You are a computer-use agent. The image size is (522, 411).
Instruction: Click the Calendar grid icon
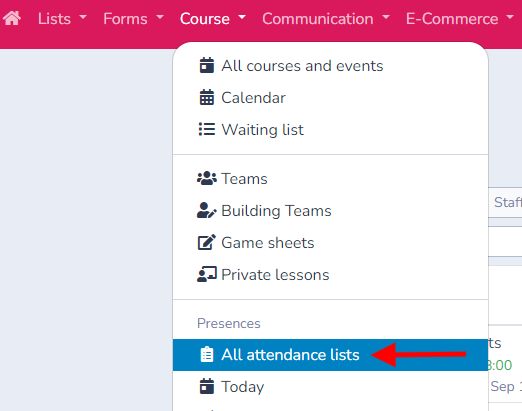click(207, 97)
